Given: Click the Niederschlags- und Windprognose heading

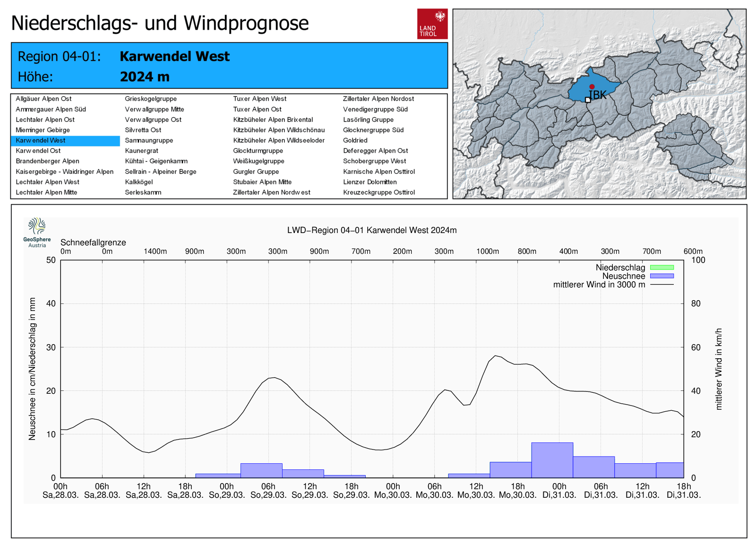Looking at the screenshot, I should pyautogui.click(x=160, y=23).
